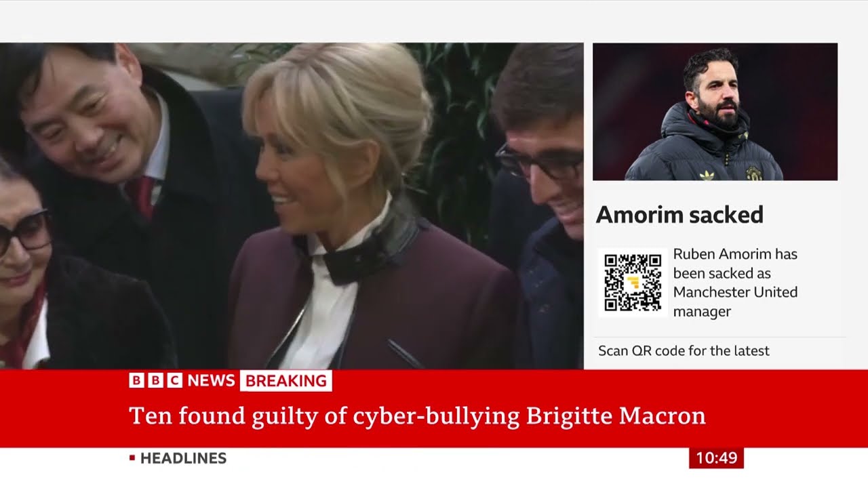Open the bearded man sidebar thumbnail
The height and width of the screenshot is (488, 868).
pyautogui.click(x=715, y=112)
